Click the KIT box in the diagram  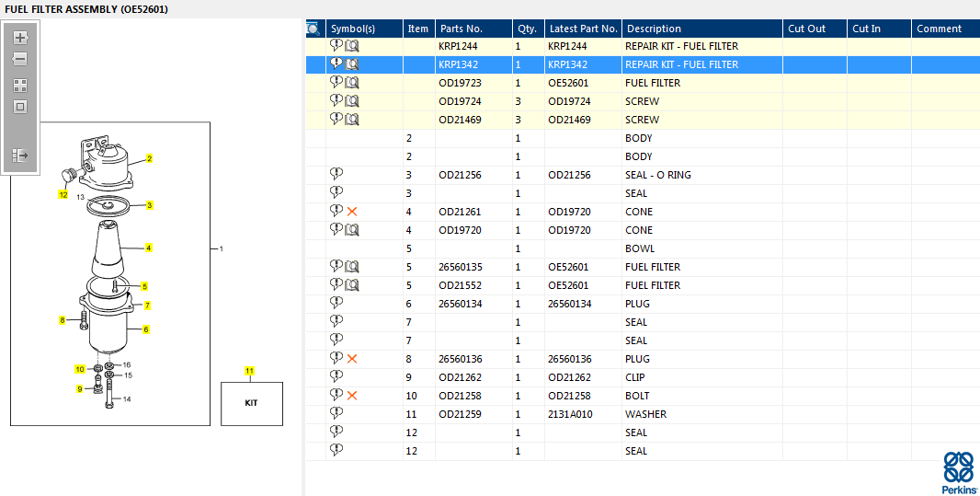point(252,403)
